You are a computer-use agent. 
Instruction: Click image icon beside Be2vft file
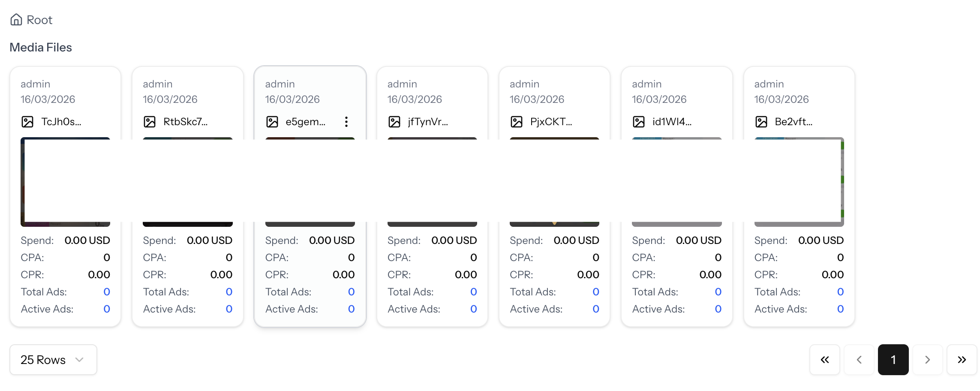click(761, 122)
